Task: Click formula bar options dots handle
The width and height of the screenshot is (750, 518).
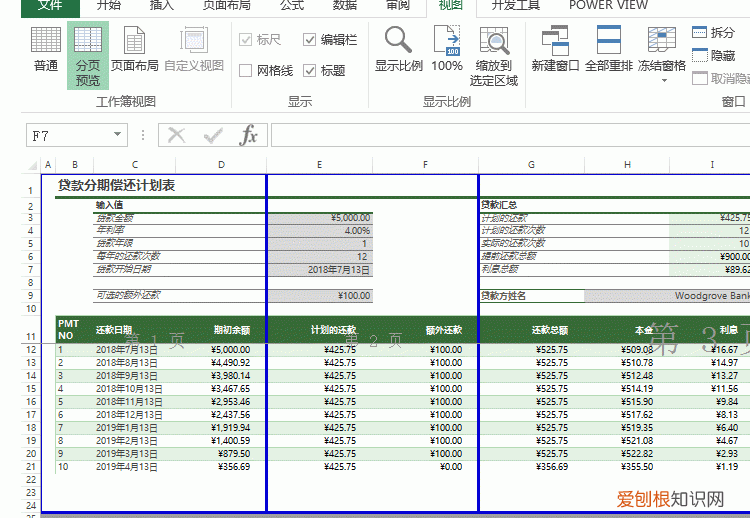Action: coord(143,135)
